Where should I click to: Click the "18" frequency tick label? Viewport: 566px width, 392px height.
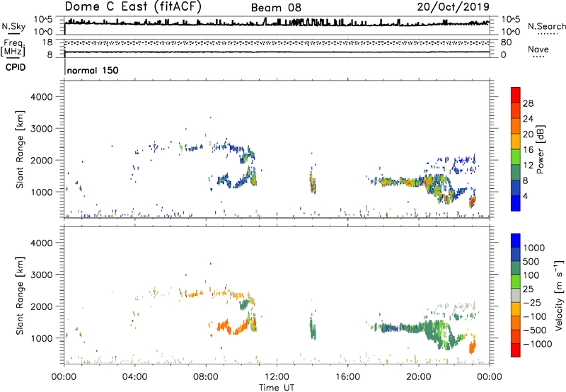click(x=47, y=42)
